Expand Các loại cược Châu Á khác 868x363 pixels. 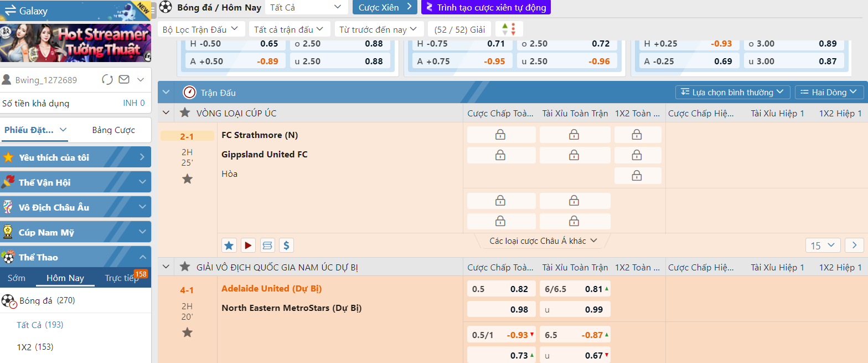click(x=542, y=241)
